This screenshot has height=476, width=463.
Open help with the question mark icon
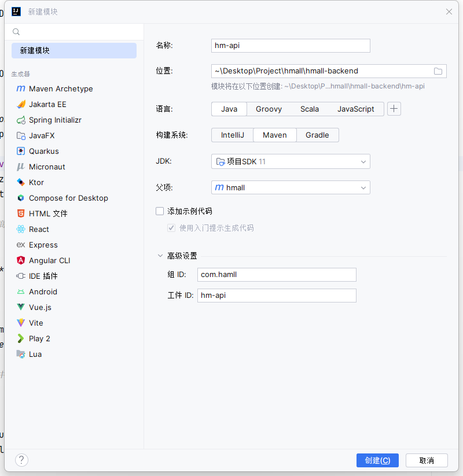(21, 460)
